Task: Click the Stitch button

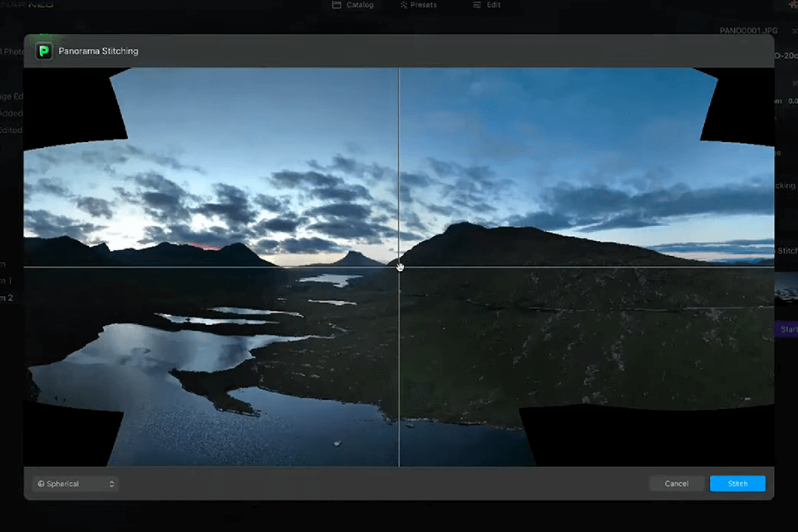Action: pos(737,484)
